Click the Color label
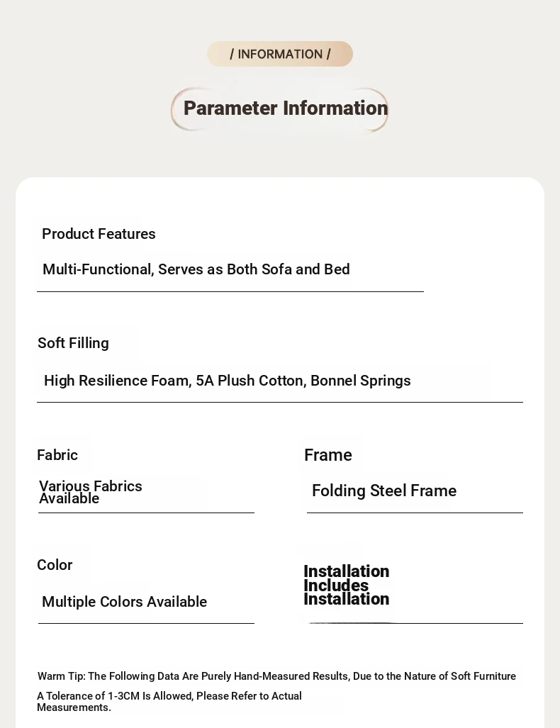This screenshot has width=560, height=728. tap(55, 565)
